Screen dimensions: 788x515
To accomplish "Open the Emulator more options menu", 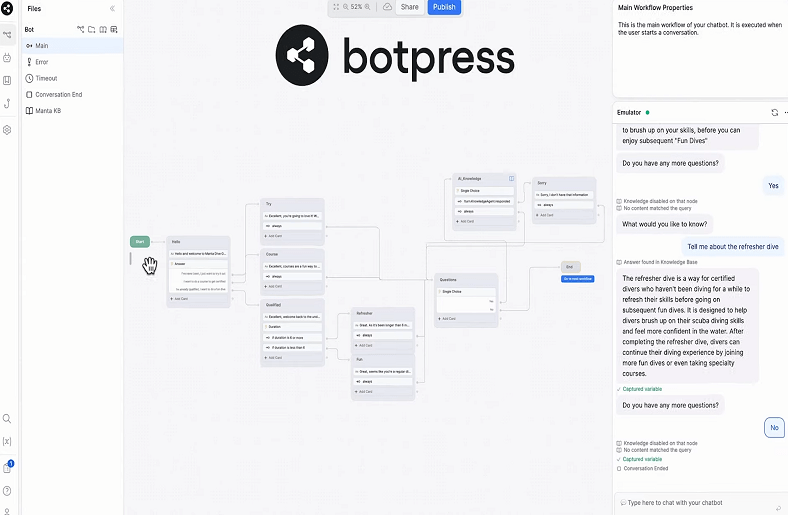I will pos(785,113).
